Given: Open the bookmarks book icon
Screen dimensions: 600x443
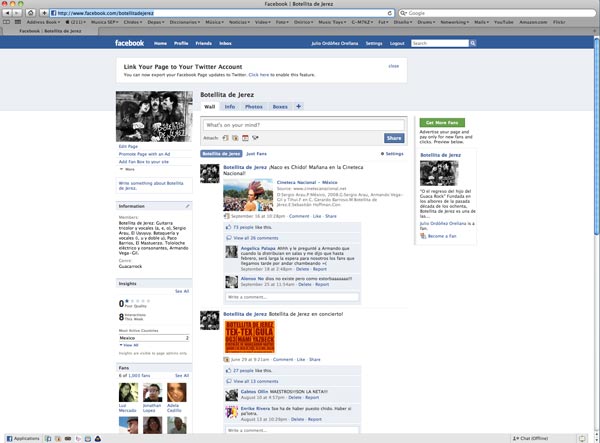Looking at the screenshot, I should pyautogui.click(x=7, y=22).
